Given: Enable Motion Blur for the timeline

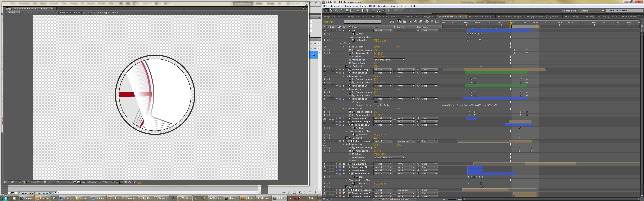Looking at the screenshot, I should point(421,22).
